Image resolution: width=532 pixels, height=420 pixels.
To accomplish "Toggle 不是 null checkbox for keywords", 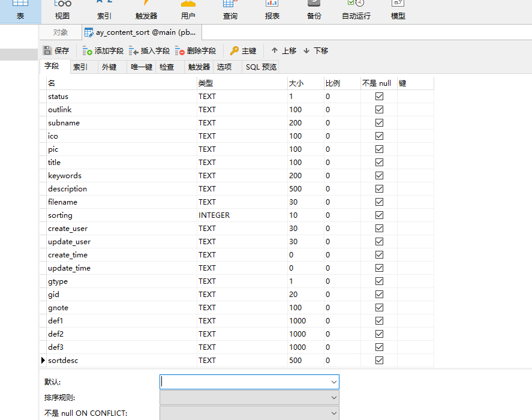I will 379,176.
